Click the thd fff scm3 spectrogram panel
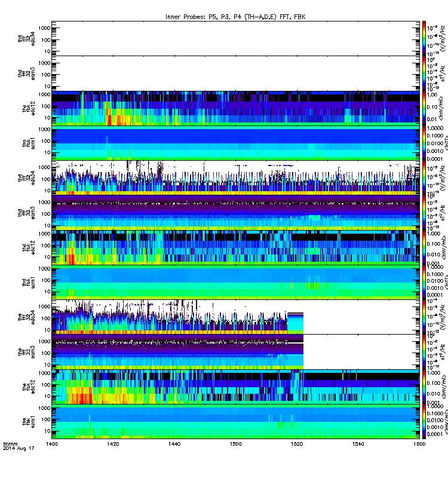The image size is (448, 478). pos(235,213)
